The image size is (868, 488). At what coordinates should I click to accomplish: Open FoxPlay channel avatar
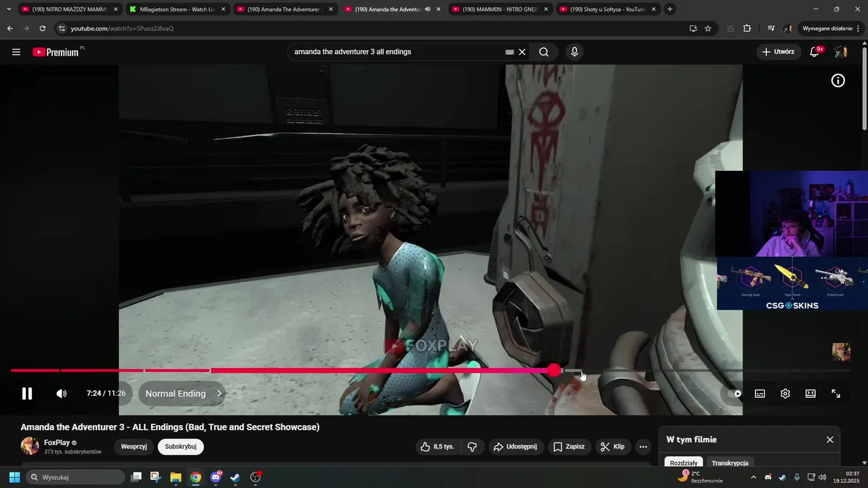click(30, 446)
